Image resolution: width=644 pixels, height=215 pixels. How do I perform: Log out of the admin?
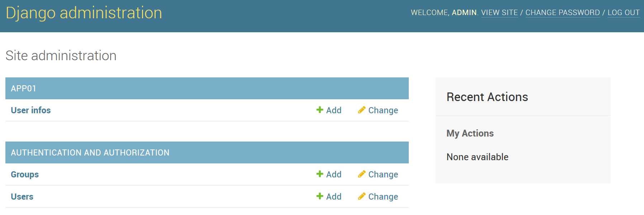coord(624,13)
